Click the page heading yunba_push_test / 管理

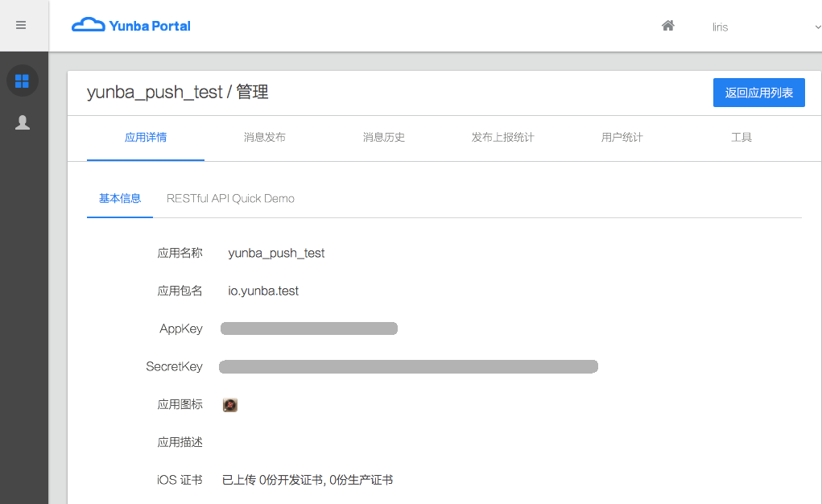pos(177,93)
